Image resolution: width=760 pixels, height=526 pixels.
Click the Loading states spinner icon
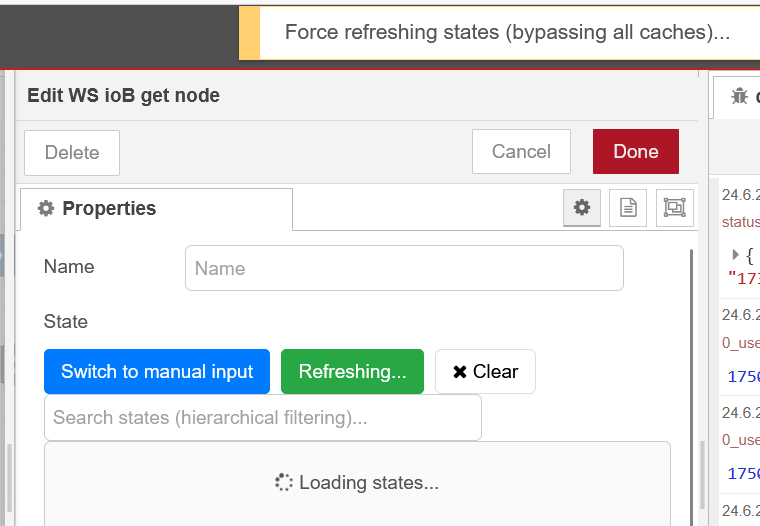tap(284, 482)
